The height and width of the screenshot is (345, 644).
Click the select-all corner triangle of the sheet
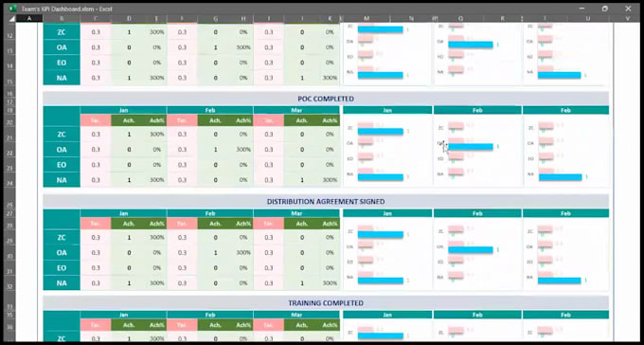tap(11, 19)
